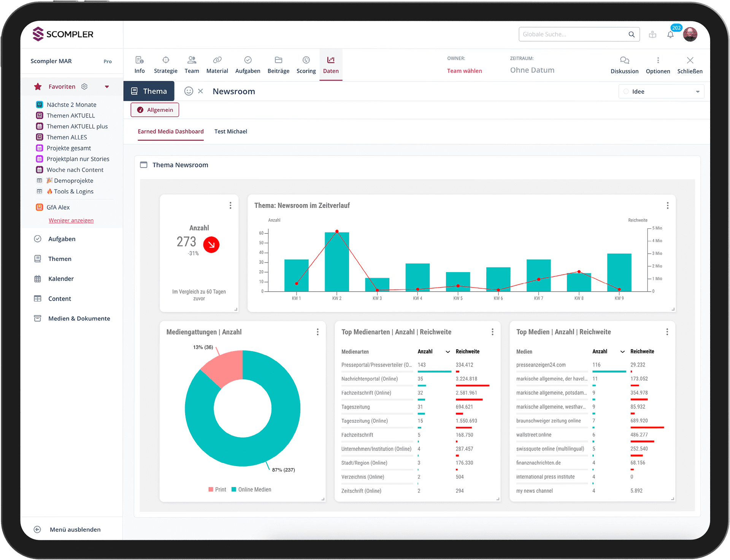Open the Aufgaben checkmark icon
This screenshot has width=730, height=560.
(248, 64)
